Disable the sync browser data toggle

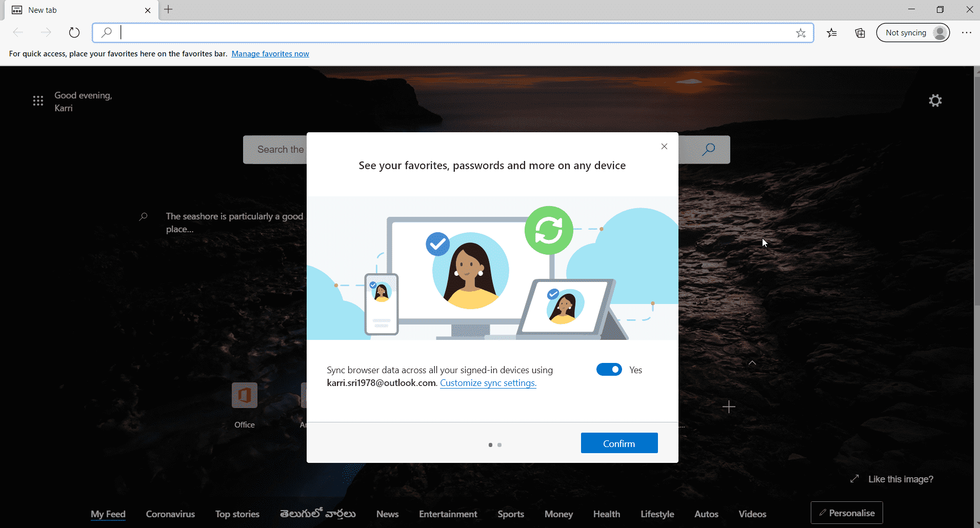coord(609,369)
